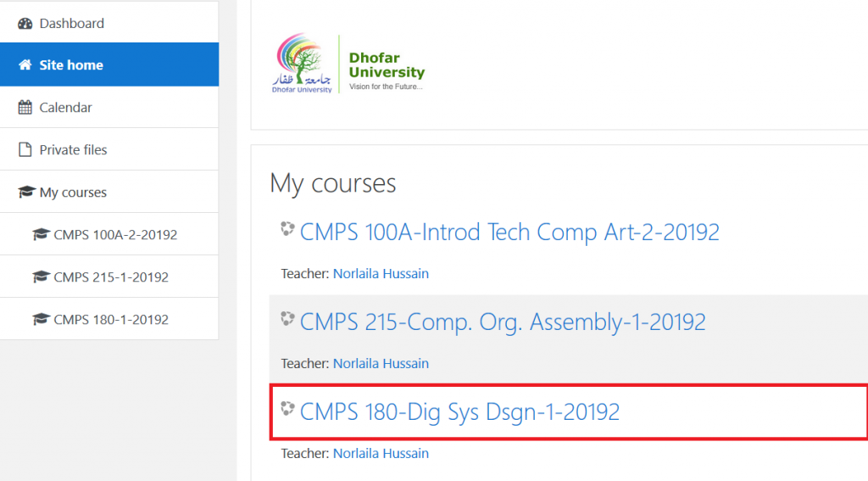Click the Private files document icon
Viewport: 868px width, 481px height.
tap(25, 149)
